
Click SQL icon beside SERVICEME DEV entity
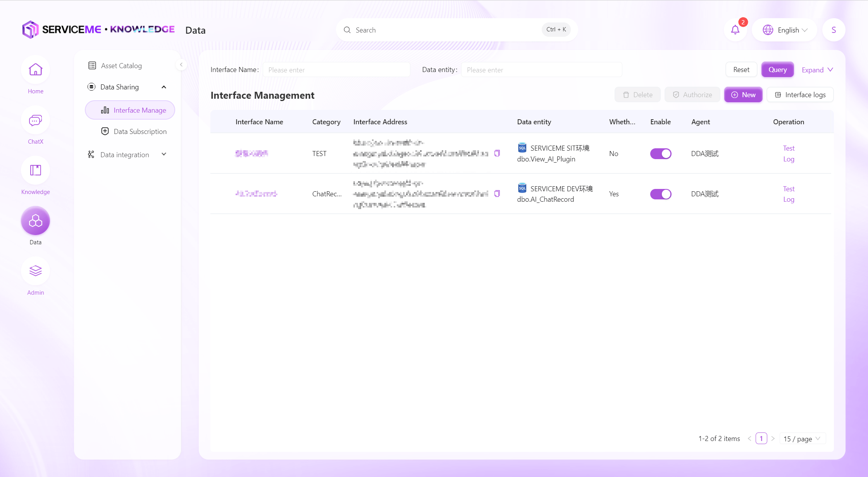coord(522,188)
